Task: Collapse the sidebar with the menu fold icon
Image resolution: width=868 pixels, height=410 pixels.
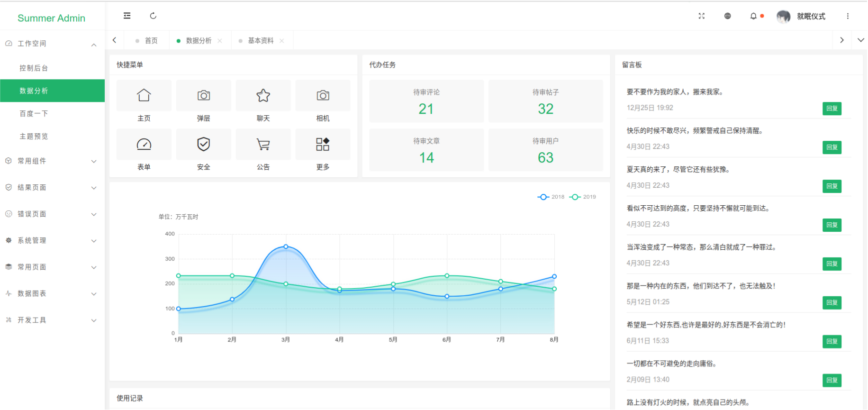Action: pyautogui.click(x=127, y=16)
